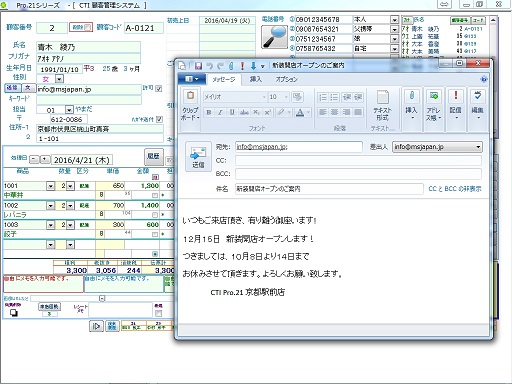The width and height of the screenshot is (512, 384).
Task: Open the font size dropdown
Action: [x=286, y=97]
